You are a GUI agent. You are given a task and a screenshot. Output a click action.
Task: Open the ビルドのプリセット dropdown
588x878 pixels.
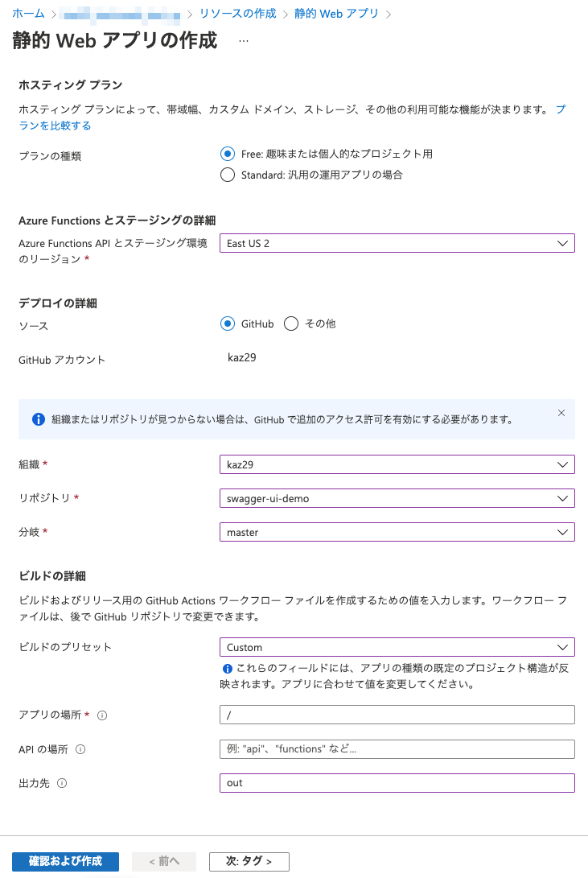398,647
